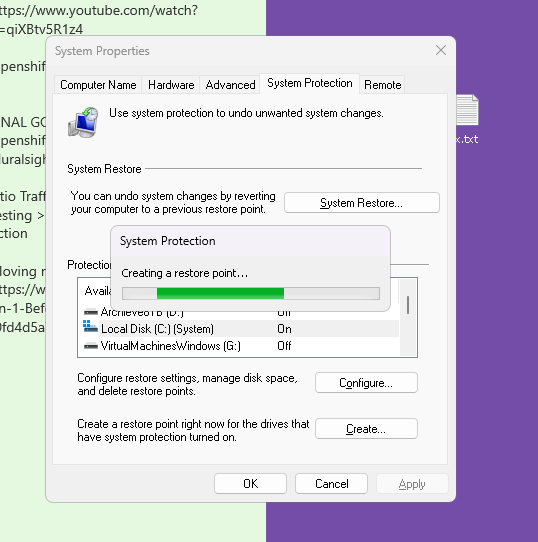This screenshot has width=538, height=542.
Task: Click the 'Creating a restore point...' text
Action: [x=185, y=273]
